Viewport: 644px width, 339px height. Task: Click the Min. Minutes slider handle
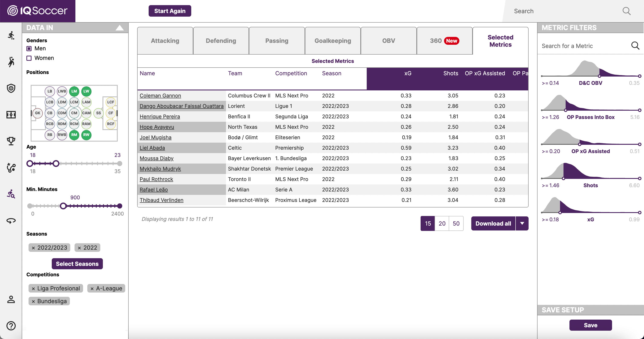click(x=63, y=206)
